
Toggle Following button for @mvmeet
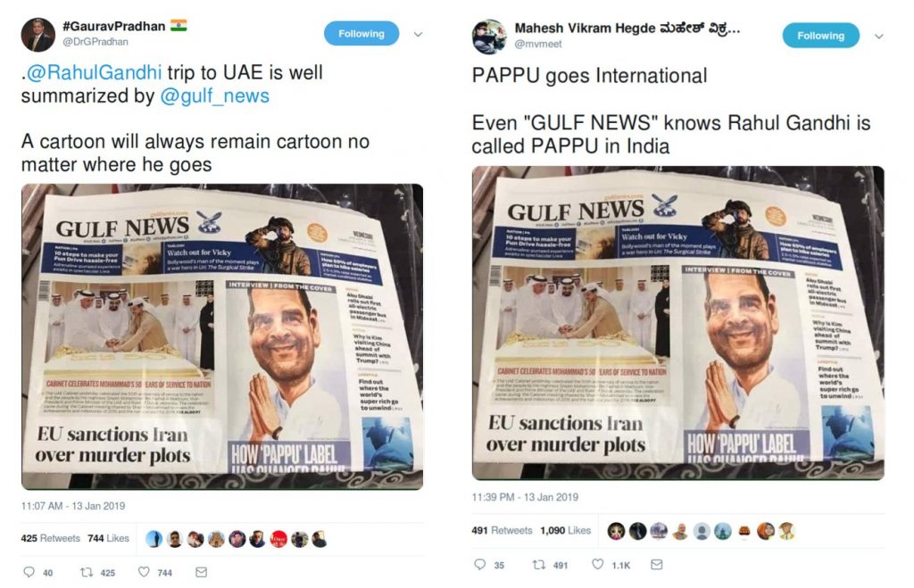coord(821,36)
